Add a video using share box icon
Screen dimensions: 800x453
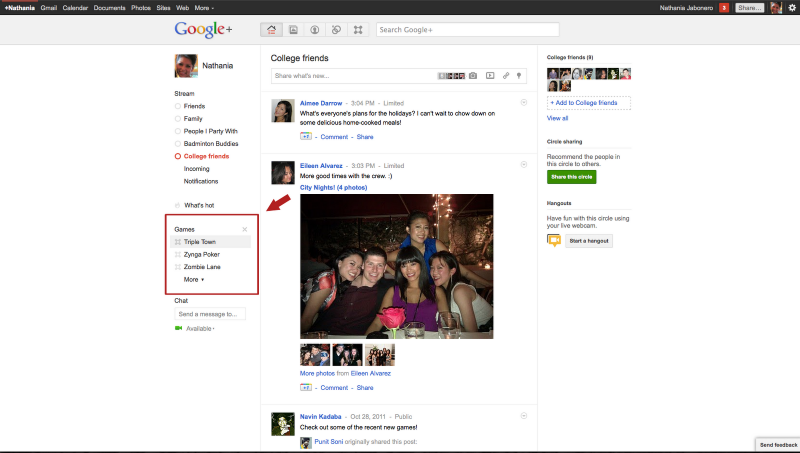pyautogui.click(x=490, y=75)
